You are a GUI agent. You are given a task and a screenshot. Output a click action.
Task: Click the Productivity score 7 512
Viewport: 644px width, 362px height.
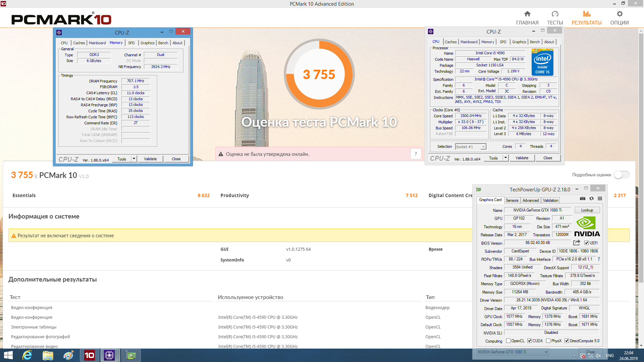412,195
